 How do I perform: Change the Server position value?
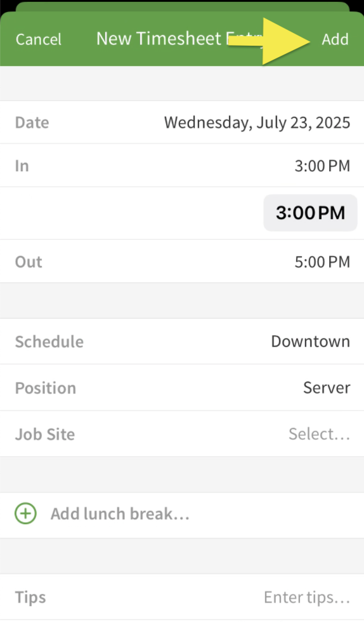(327, 388)
